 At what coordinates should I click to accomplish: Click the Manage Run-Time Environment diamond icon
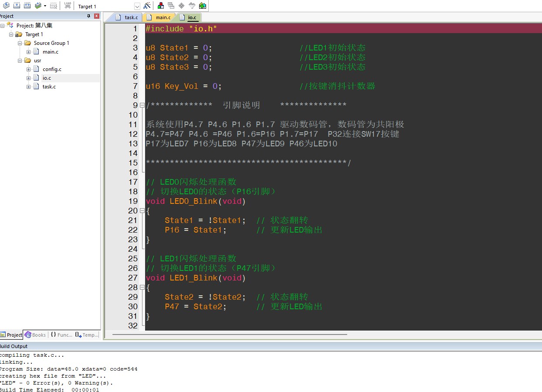(x=181, y=6)
